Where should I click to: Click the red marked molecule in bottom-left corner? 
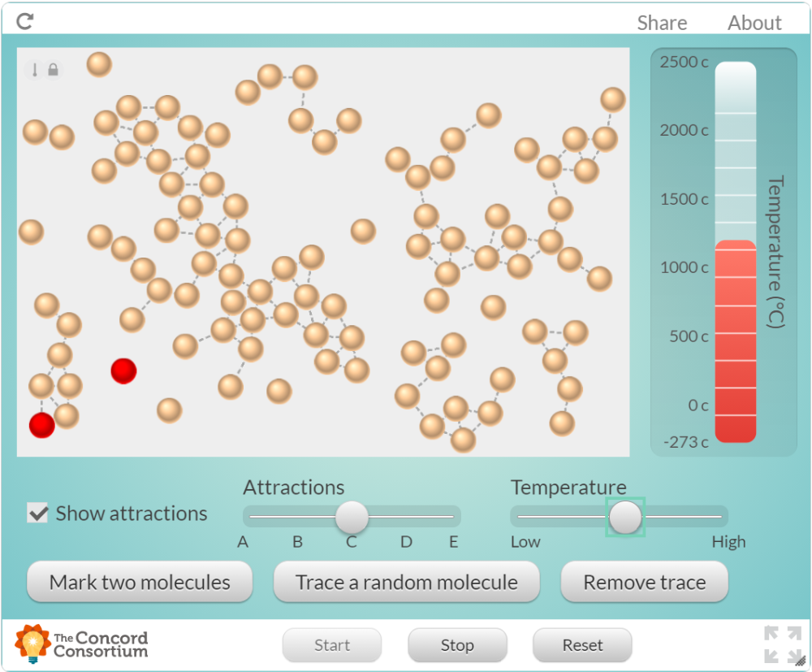click(42, 425)
